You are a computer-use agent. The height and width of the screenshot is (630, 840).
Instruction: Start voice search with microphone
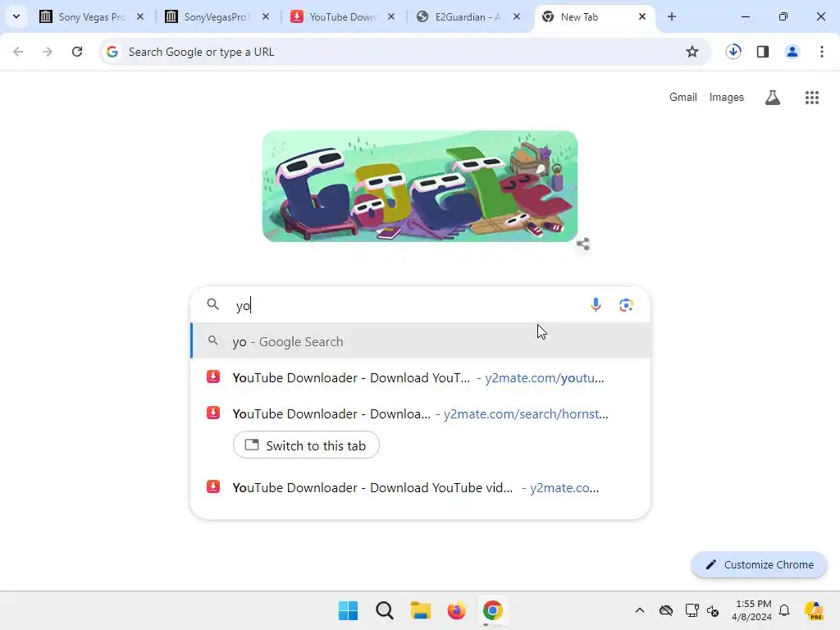596,305
